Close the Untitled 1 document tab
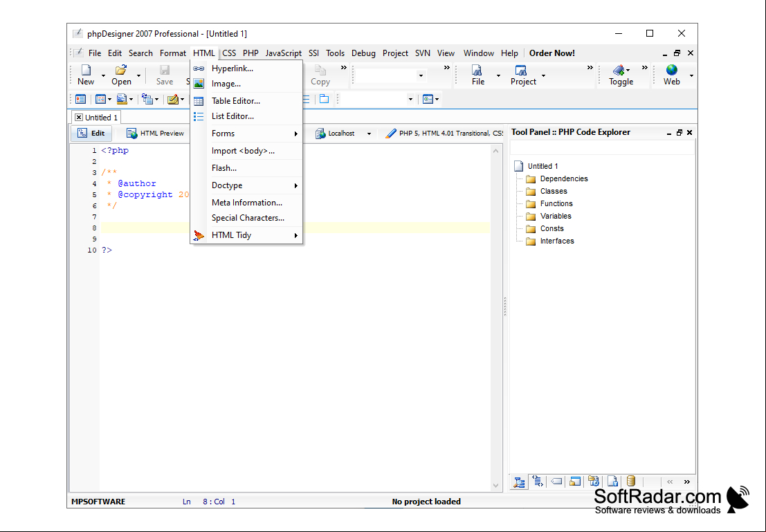The image size is (766, 532). point(79,117)
